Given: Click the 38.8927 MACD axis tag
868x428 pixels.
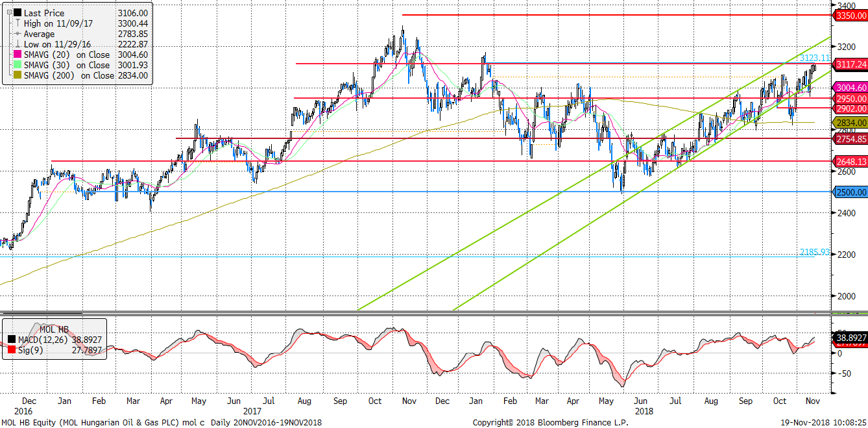Looking at the screenshot, I should pos(851,338).
